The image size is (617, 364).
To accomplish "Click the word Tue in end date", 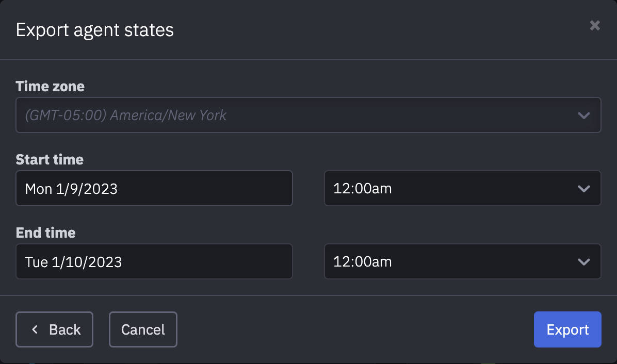I will 36,262.
